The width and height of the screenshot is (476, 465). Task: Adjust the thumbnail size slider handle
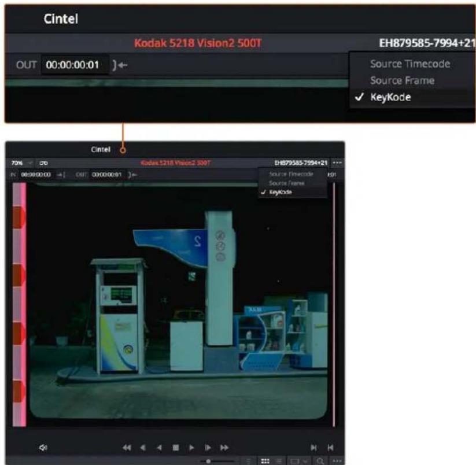[x=208, y=462]
